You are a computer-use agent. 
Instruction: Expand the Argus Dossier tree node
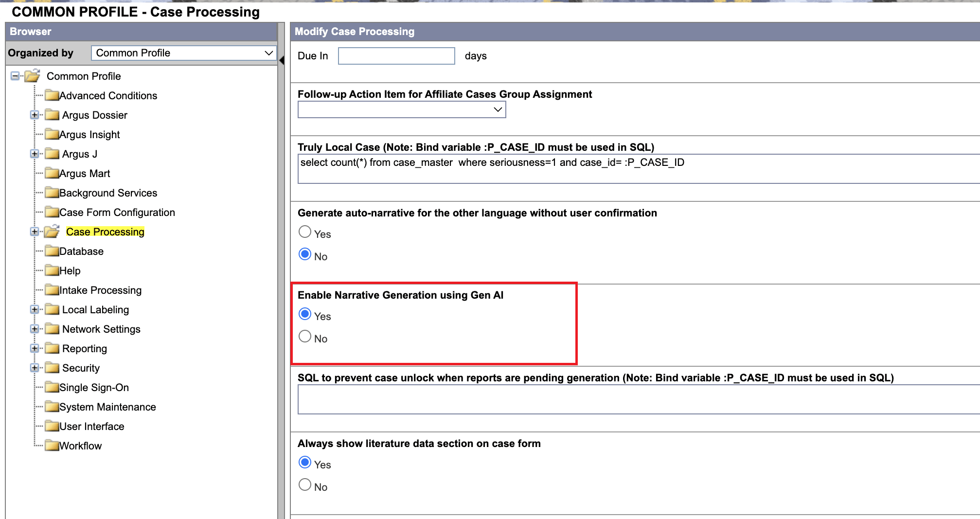click(35, 115)
